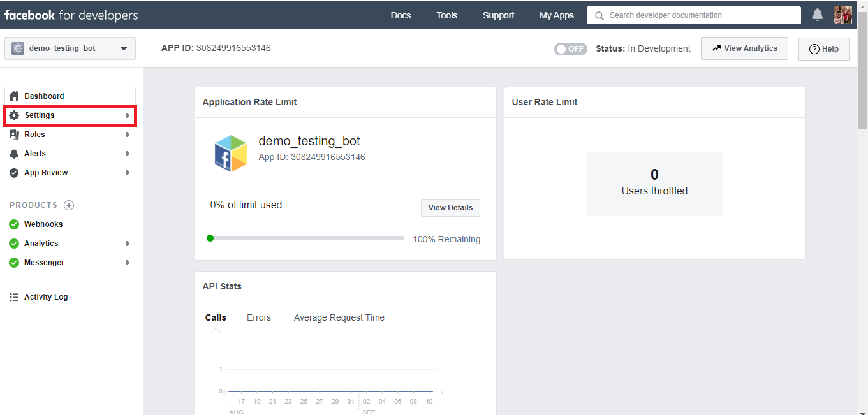Screen dimensions: 868x415
Task: Switch to the Errors tab in API Stats
Action: click(x=258, y=317)
